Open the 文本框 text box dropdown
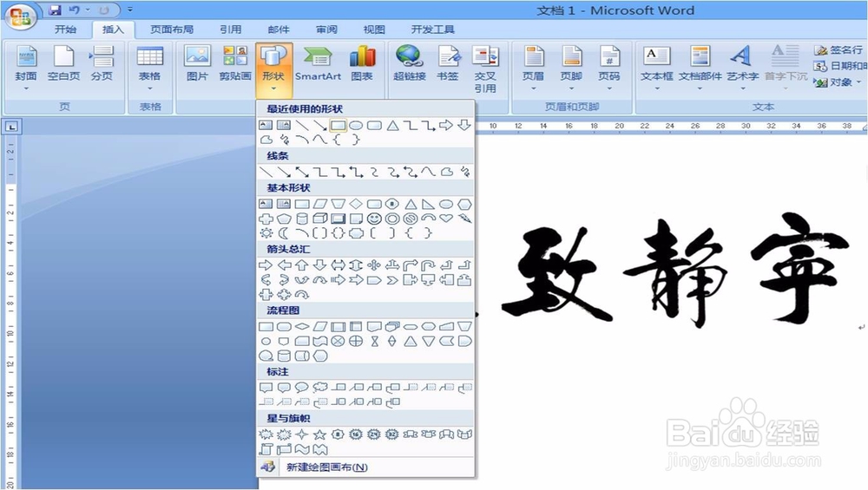Image resolution: width=868 pixels, height=490 pixels. (x=657, y=68)
